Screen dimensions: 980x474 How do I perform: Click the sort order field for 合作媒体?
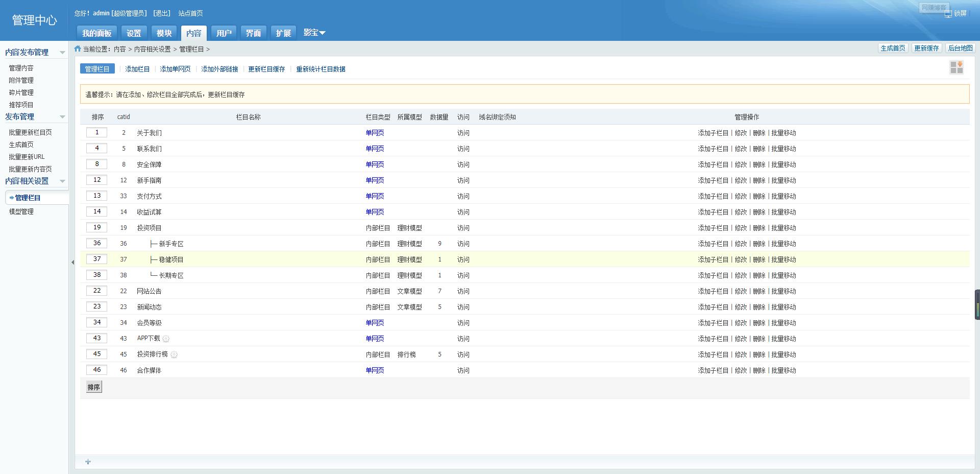point(97,370)
